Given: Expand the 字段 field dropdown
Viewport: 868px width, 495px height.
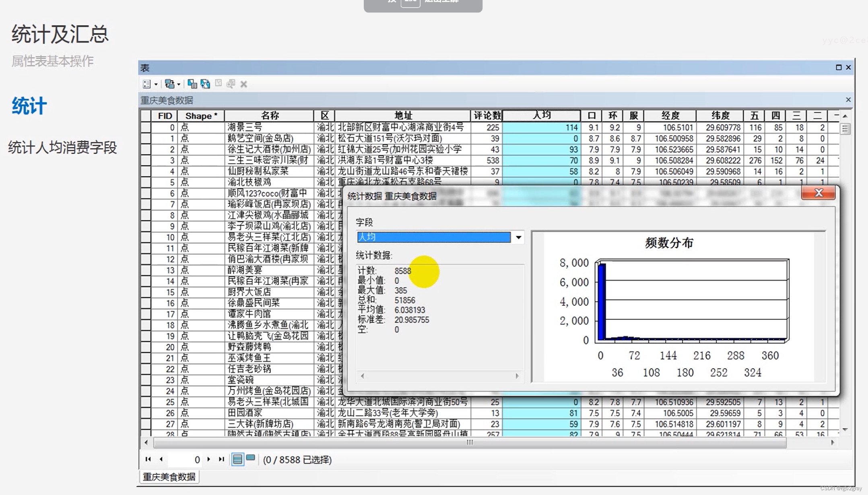Looking at the screenshot, I should pyautogui.click(x=518, y=237).
